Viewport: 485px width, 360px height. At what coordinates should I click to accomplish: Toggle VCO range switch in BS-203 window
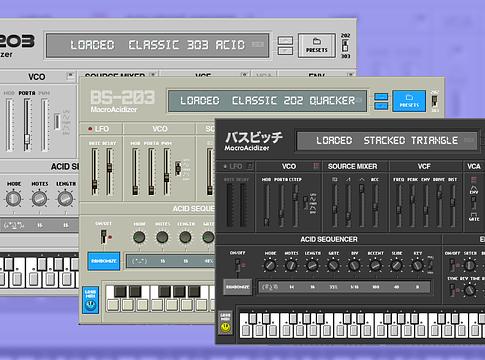pyautogui.click(x=178, y=168)
